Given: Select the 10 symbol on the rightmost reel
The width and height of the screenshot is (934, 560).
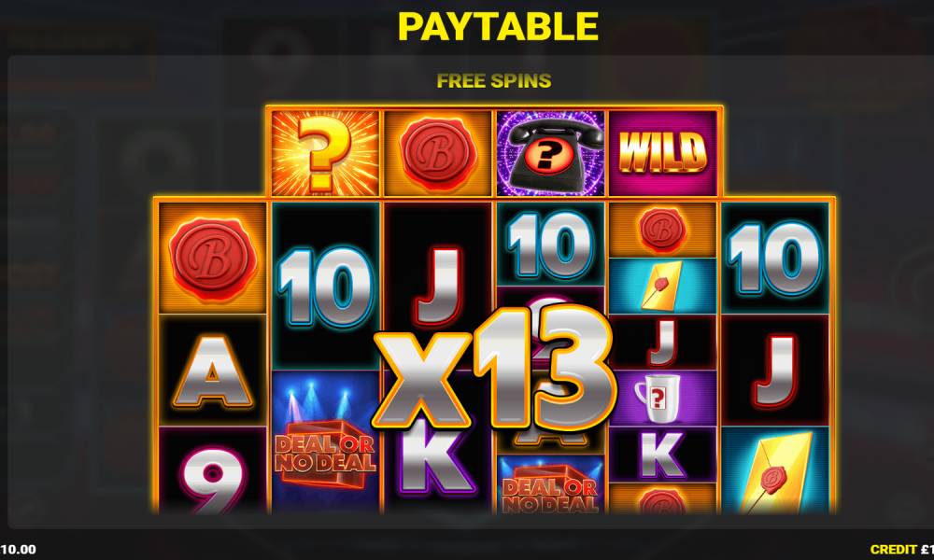Looking at the screenshot, I should [x=774, y=259].
